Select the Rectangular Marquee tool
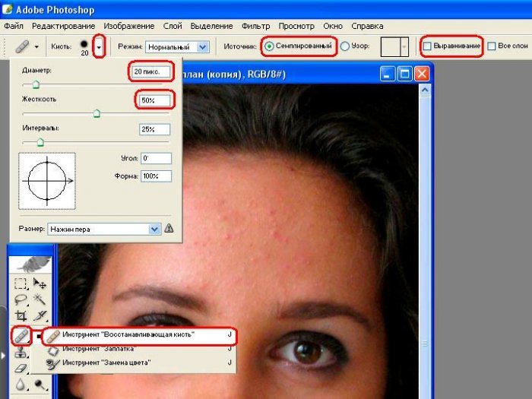The height and width of the screenshot is (399, 532). [21, 284]
